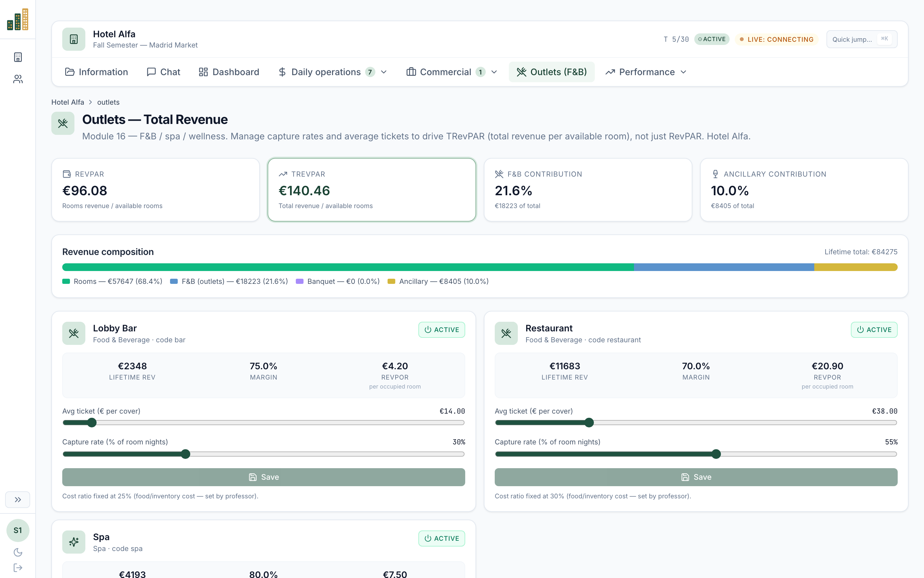The width and height of the screenshot is (924, 578).
Task: Click the Lifetime total €84275 text
Action: (x=860, y=252)
